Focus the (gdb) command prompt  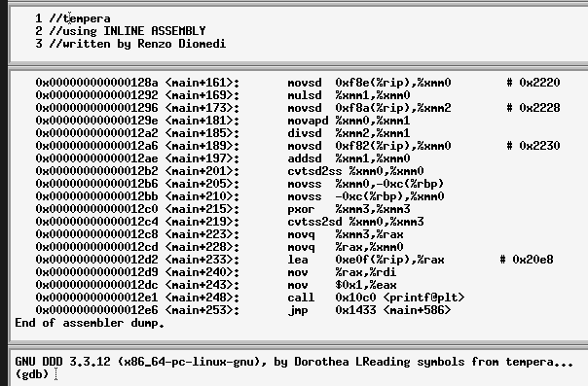[x=32, y=374]
